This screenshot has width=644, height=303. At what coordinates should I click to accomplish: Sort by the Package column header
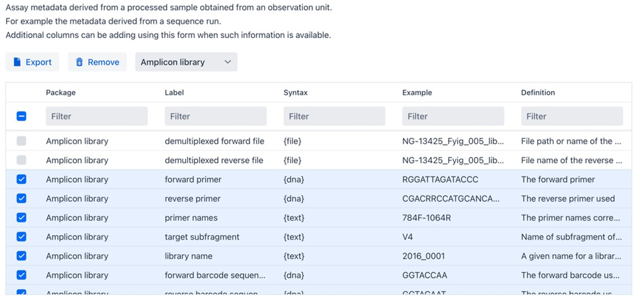tap(61, 92)
